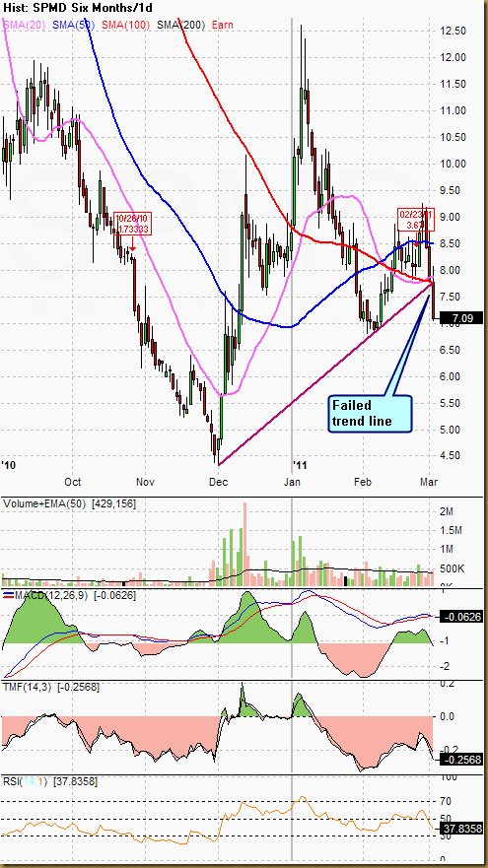The width and height of the screenshot is (488, 868).
Task: Click the -0.2568 TMF value tag
Action: point(459,760)
